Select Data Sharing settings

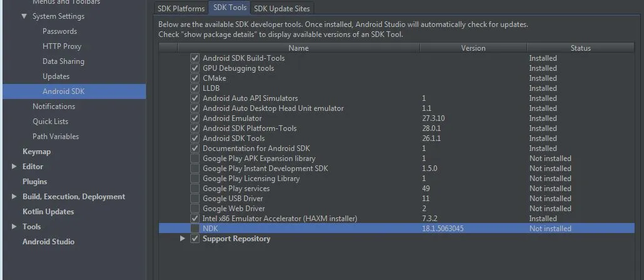(x=63, y=61)
